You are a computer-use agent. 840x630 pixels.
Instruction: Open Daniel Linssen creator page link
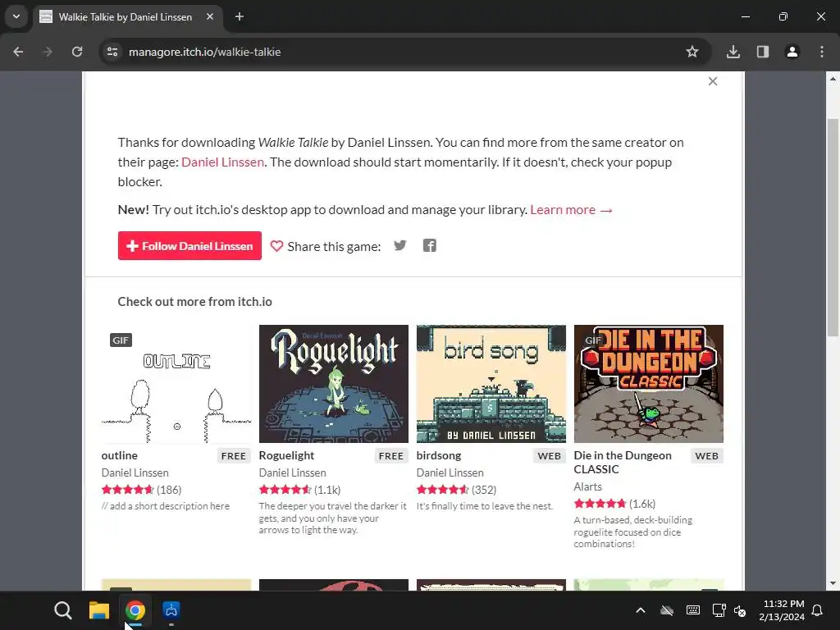coord(222,162)
